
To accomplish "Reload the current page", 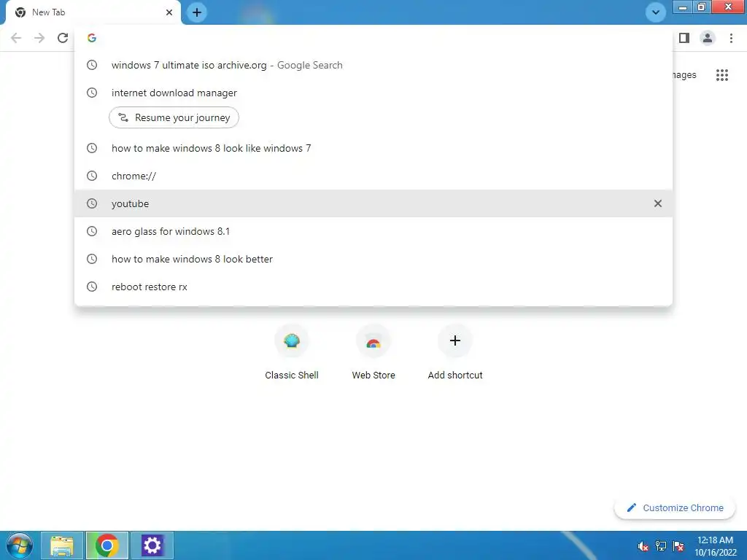I will (x=63, y=38).
